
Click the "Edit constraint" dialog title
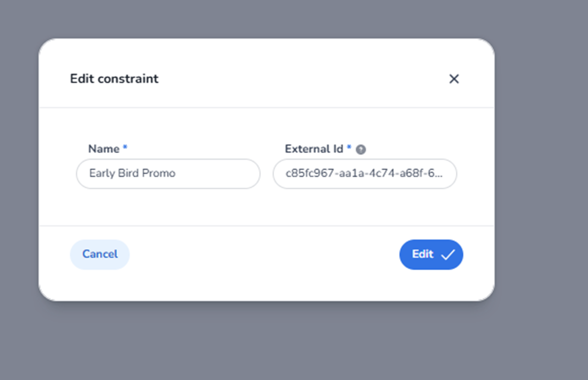point(114,79)
